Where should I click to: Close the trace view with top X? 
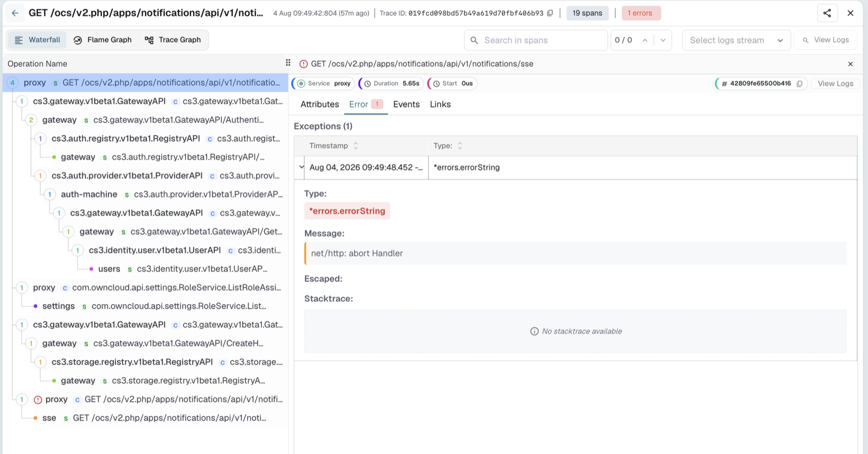pos(850,13)
